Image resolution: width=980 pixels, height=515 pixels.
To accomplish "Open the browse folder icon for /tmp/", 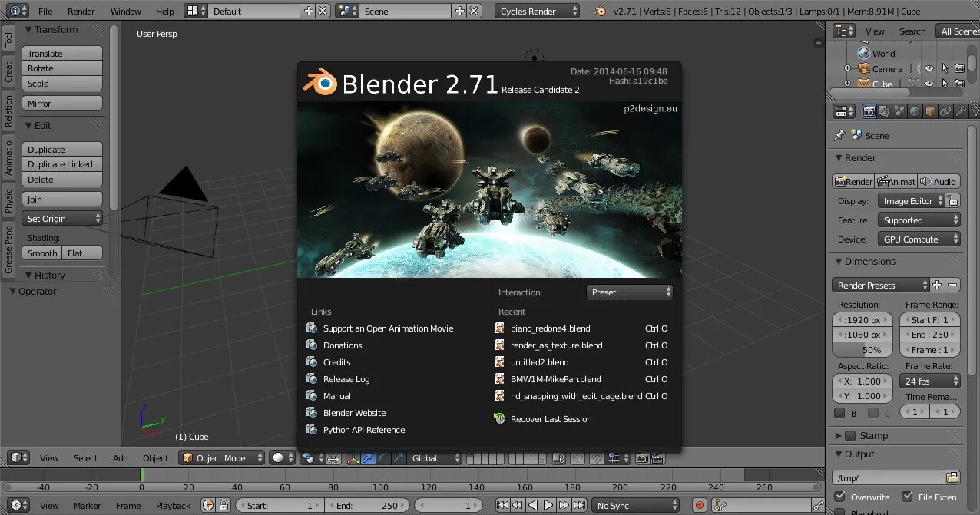I will coord(952,477).
